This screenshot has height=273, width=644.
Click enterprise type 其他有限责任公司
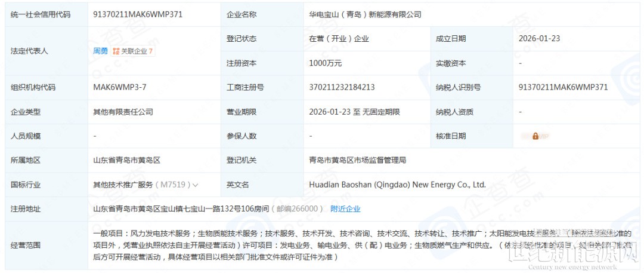tap(123, 112)
